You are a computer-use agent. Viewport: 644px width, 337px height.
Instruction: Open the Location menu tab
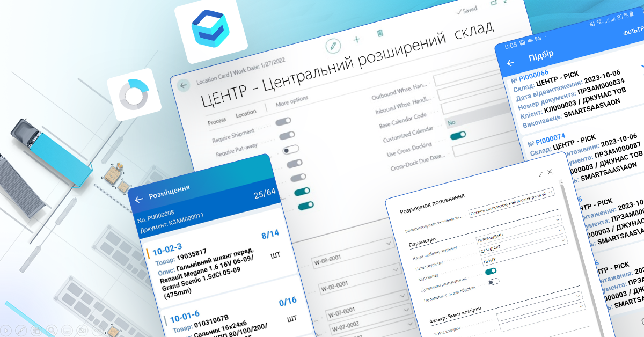[246, 114]
